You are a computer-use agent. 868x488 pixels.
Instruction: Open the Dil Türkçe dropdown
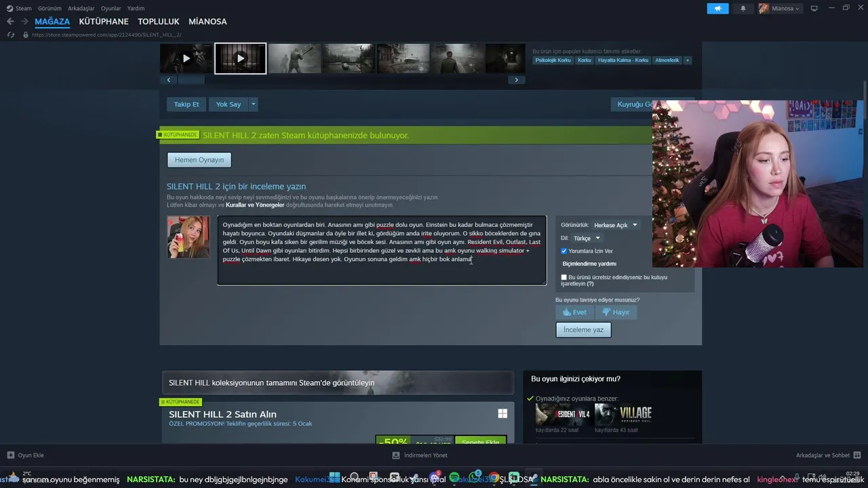(x=587, y=239)
